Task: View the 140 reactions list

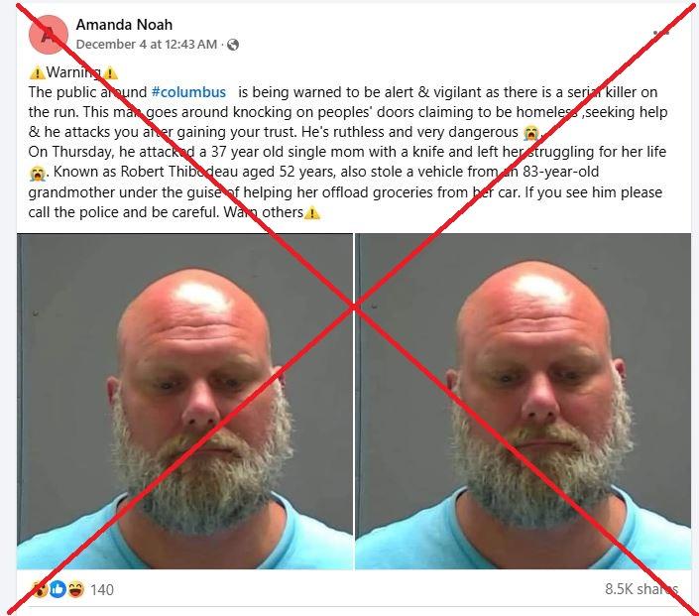Action: [x=102, y=590]
